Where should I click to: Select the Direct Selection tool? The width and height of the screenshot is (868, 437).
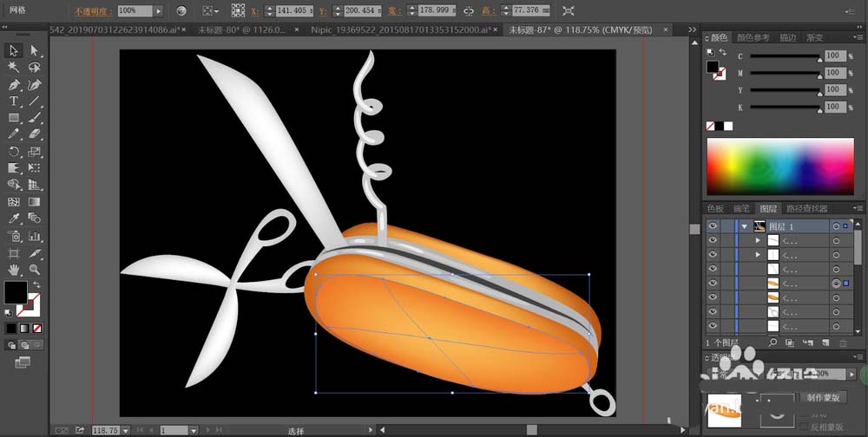[x=35, y=50]
